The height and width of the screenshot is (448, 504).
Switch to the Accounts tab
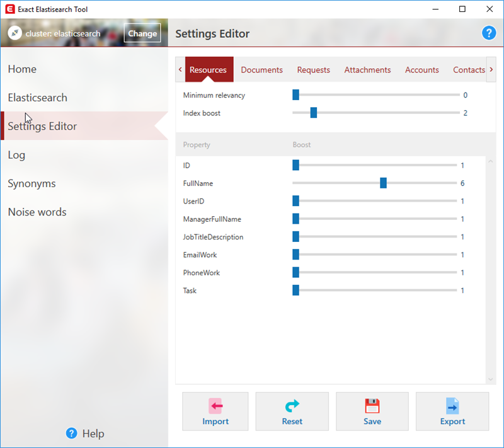coord(421,70)
